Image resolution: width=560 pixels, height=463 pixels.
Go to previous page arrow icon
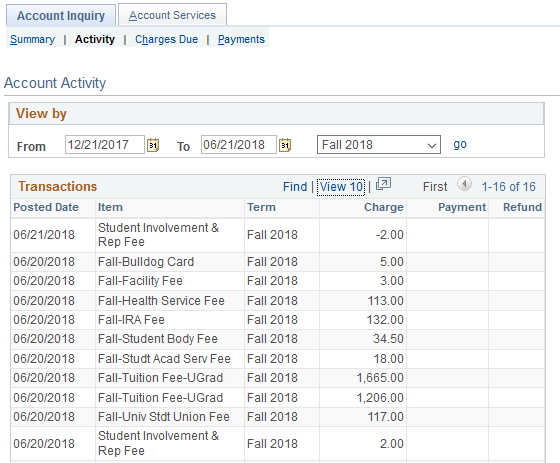(464, 184)
